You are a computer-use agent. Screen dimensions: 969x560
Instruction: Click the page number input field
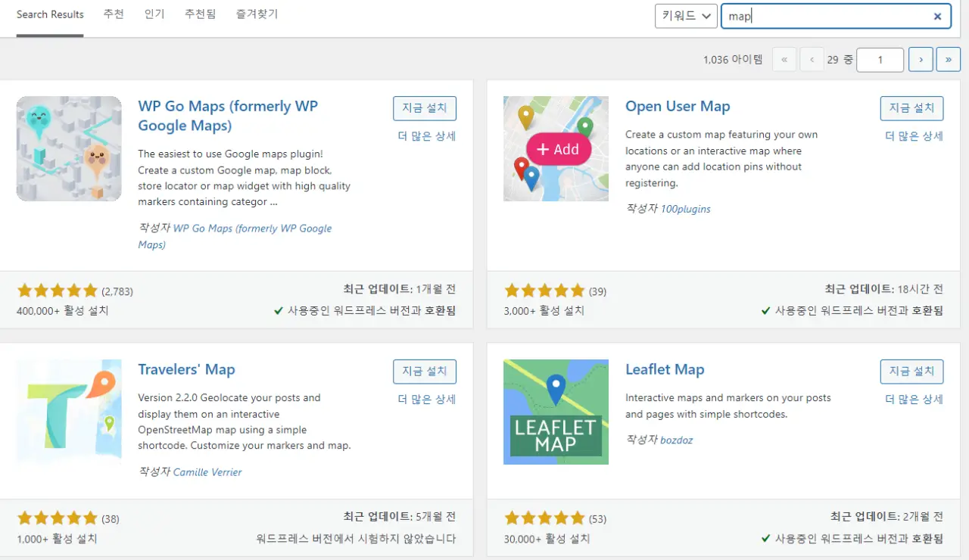[x=880, y=59]
